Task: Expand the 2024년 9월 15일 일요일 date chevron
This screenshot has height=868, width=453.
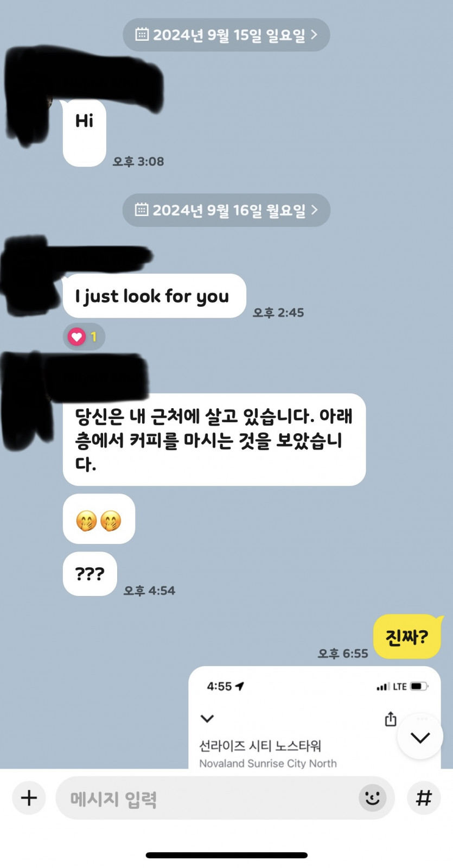Action: coord(314,35)
